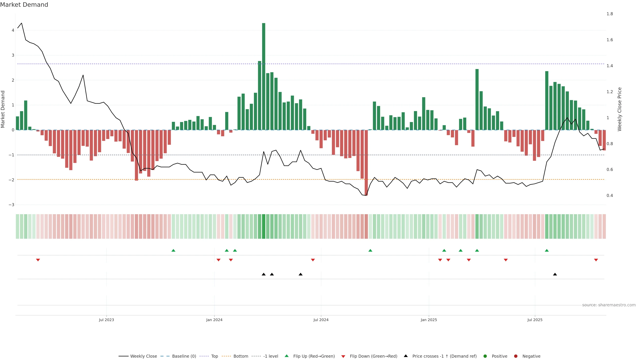This screenshot has width=644, height=362.
Task: Click the last black price-cross marker
Action: coord(555,274)
